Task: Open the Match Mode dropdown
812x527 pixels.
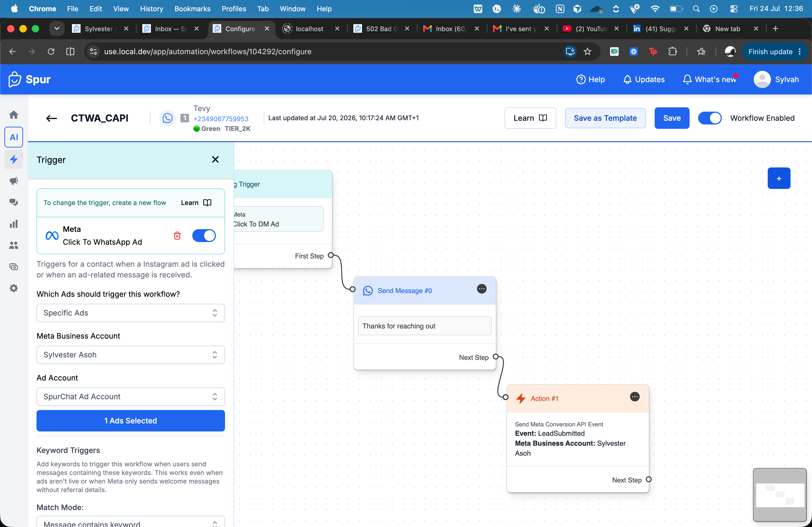Action: pyautogui.click(x=131, y=522)
